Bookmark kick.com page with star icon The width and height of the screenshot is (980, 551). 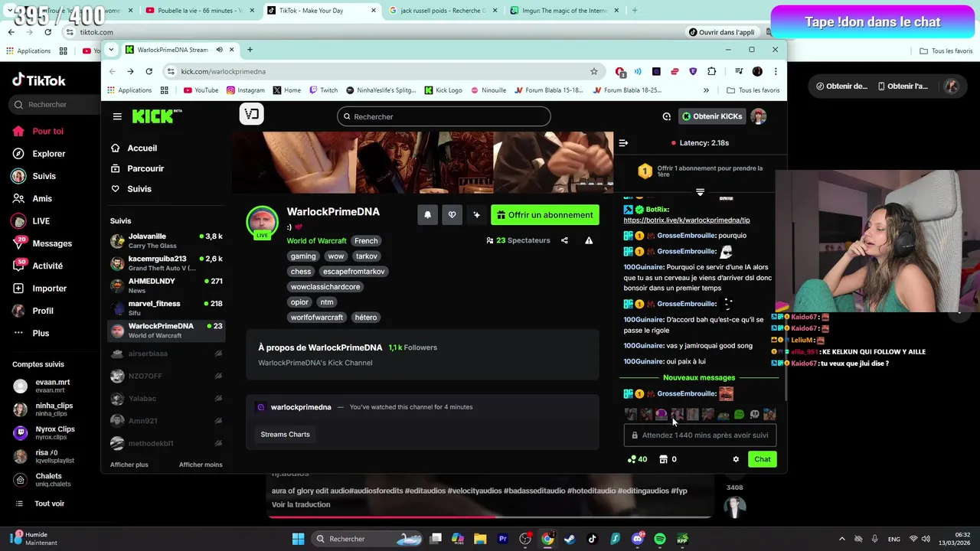(593, 71)
